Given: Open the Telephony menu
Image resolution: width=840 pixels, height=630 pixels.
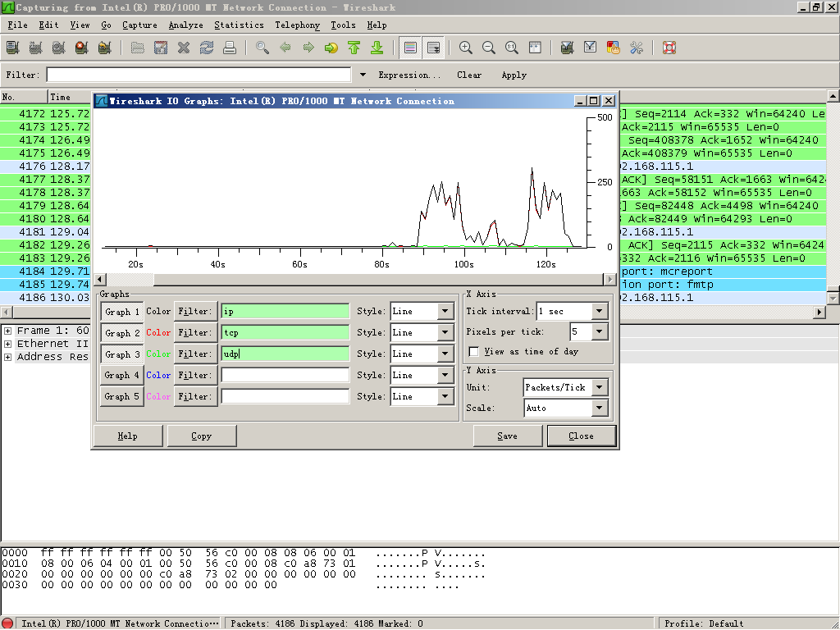Looking at the screenshot, I should pos(297,25).
